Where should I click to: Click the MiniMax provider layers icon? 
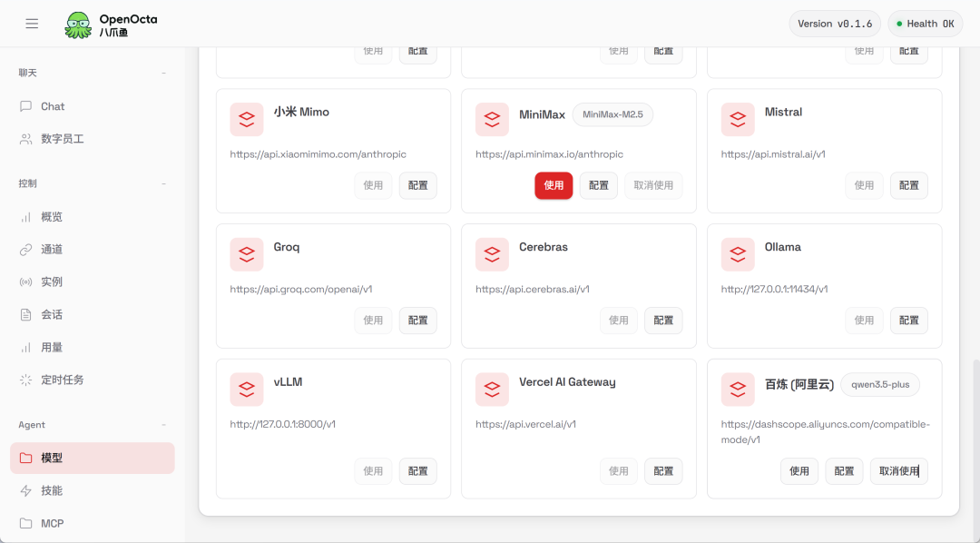493,120
